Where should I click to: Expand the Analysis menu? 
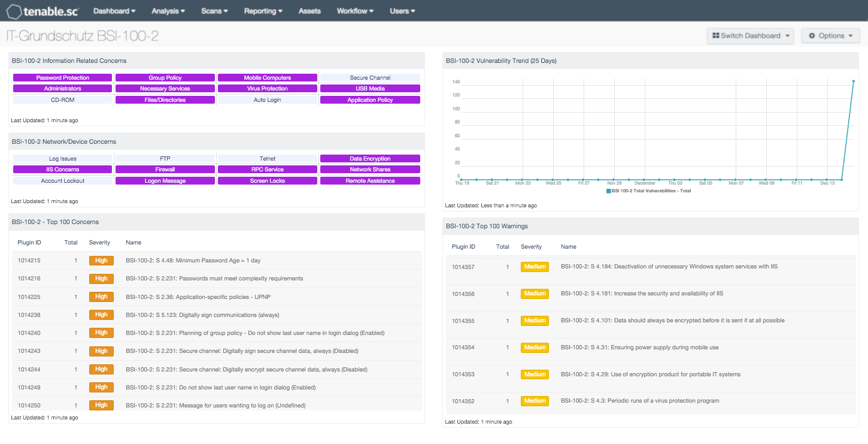pos(168,11)
